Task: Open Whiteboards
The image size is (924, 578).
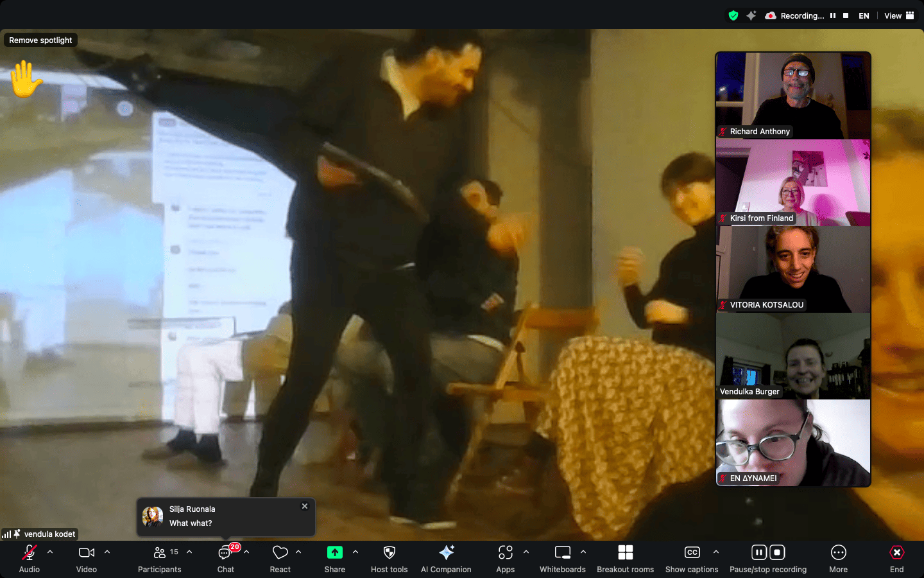Action: [562, 559]
